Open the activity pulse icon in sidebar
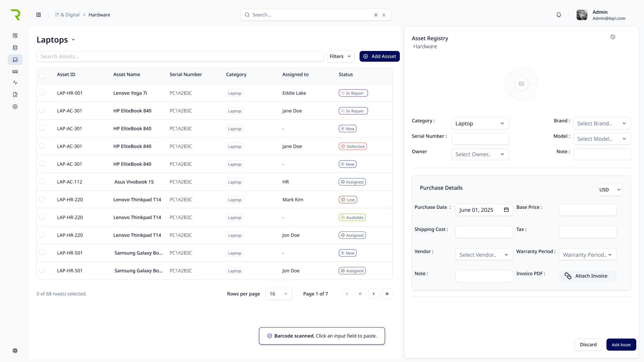 [x=15, y=82]
